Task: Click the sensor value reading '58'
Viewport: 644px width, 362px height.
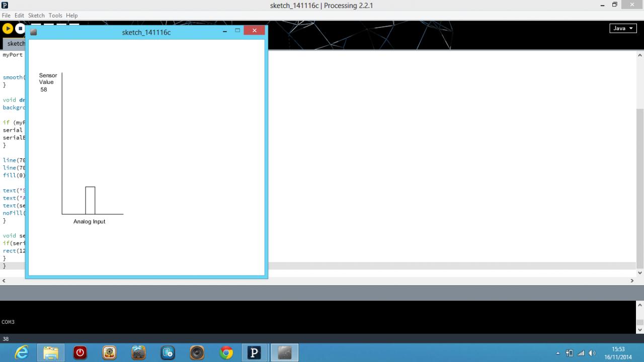Action: [44, 89]
